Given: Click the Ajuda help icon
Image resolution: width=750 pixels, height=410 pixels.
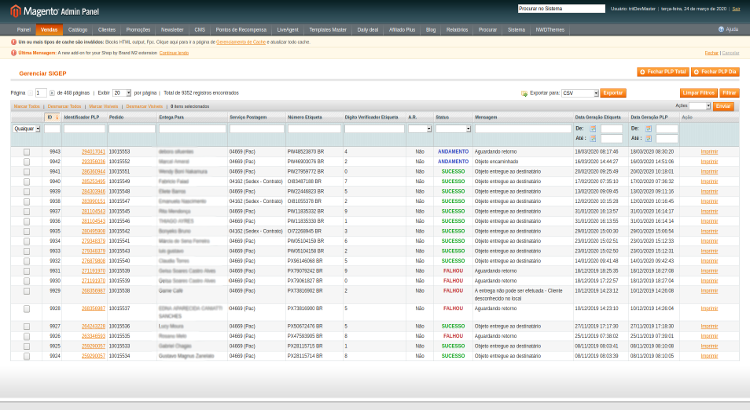Looking at the screenshot, I should (721, 30).
